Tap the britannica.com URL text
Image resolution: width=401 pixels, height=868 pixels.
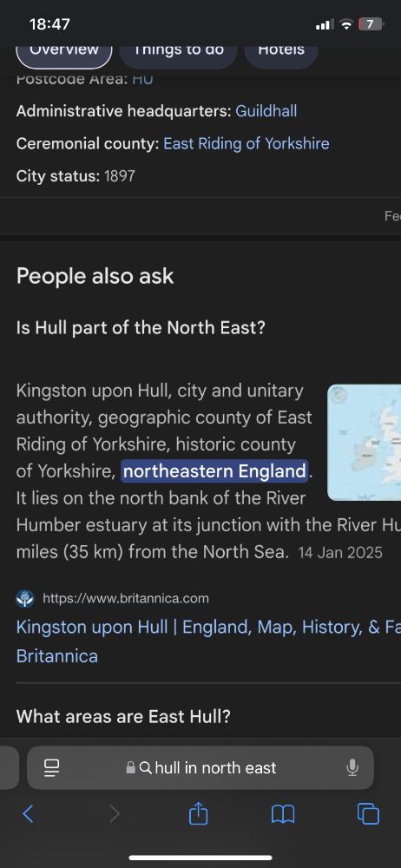[126, 598]
